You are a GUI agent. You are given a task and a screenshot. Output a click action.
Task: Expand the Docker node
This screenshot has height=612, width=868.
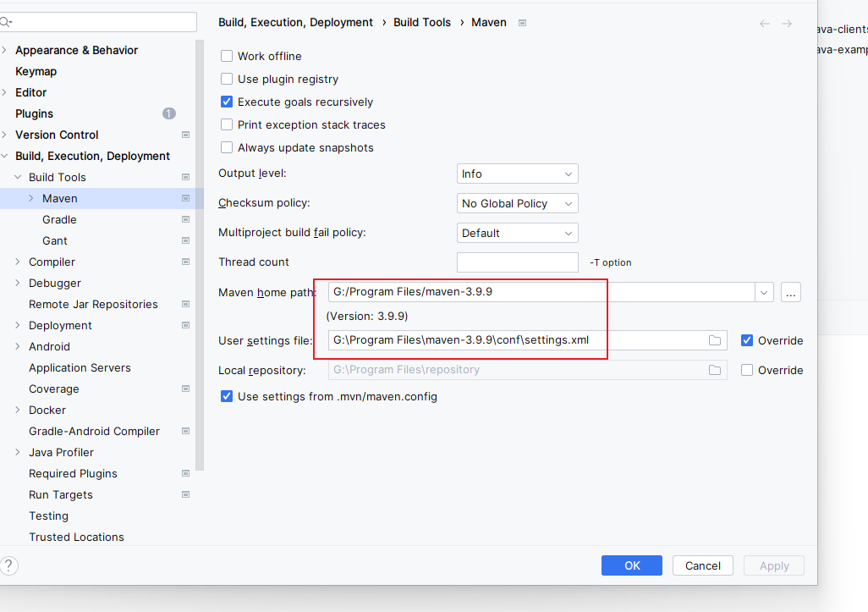click(18, 410)
